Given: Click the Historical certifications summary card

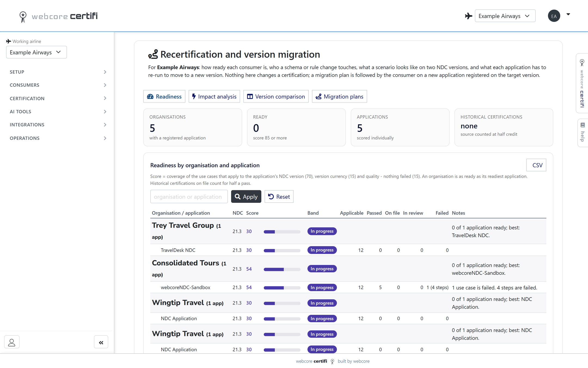Looking at the screenshot, I should tap(504, 127).
